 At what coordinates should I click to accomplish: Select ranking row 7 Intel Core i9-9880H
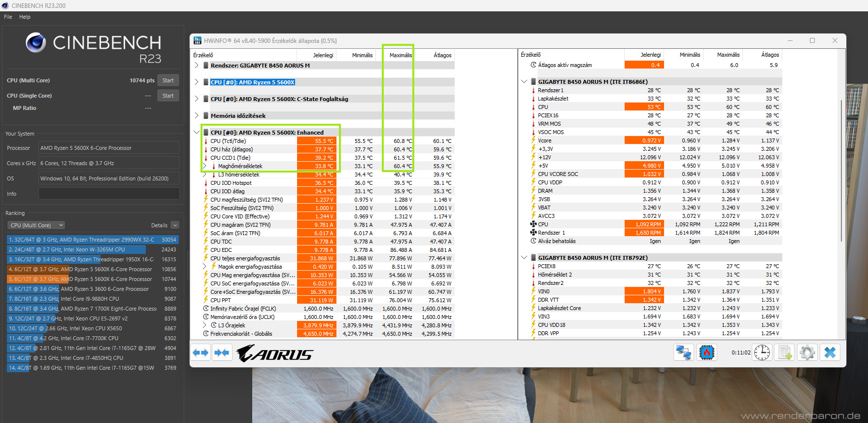point(93,299)
